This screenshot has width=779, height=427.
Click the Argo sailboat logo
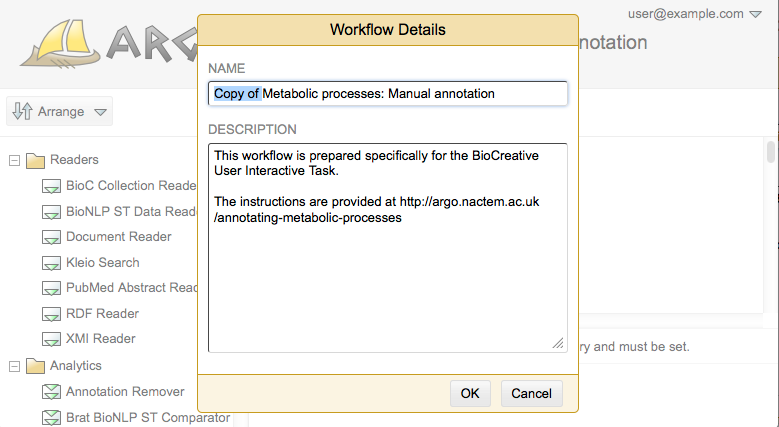click(60, 44)
